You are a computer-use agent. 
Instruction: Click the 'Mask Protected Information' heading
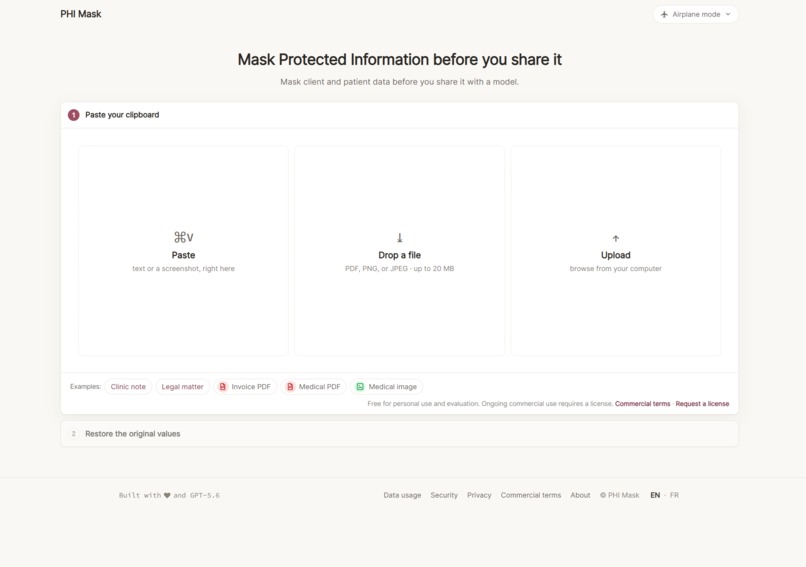coord(399,60)
